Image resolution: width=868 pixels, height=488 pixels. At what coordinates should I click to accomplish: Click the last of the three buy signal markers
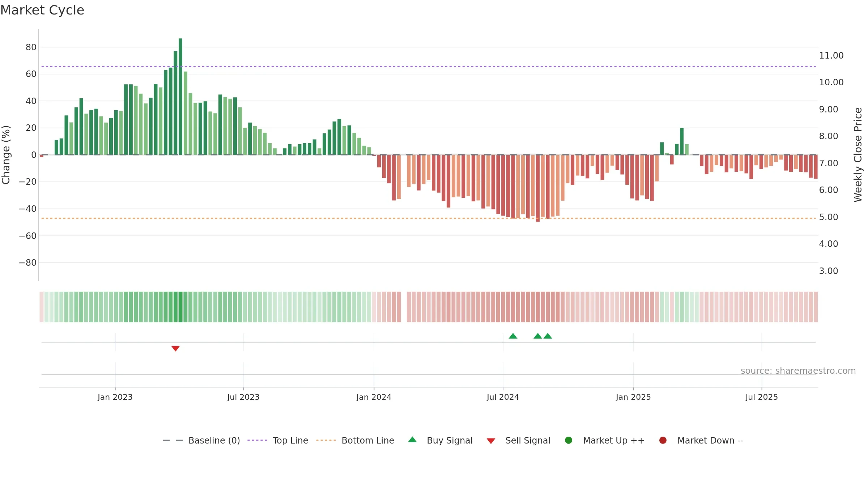pos(548,336)
